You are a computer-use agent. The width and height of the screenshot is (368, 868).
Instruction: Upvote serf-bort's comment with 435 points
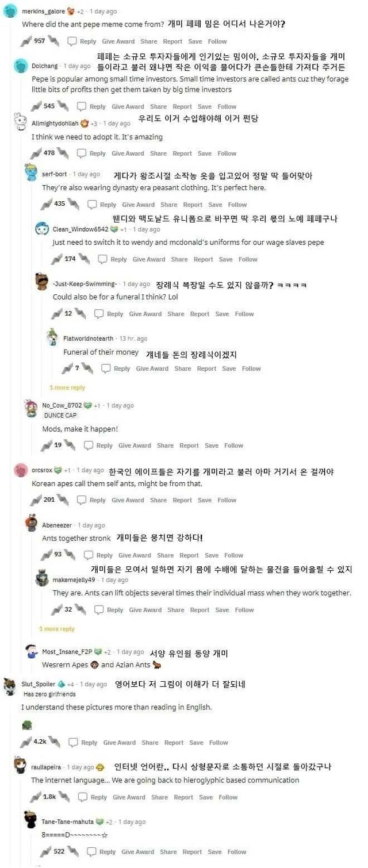pyautogui.click(x=46, y=204)
